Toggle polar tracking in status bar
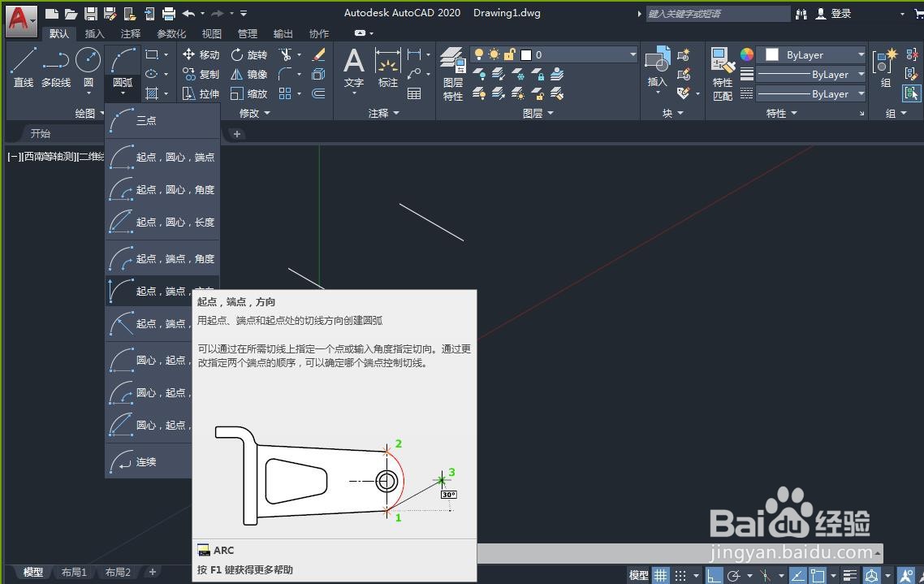Screen dimensions: 924x584 pyautogui.click(x=734, y=575)
